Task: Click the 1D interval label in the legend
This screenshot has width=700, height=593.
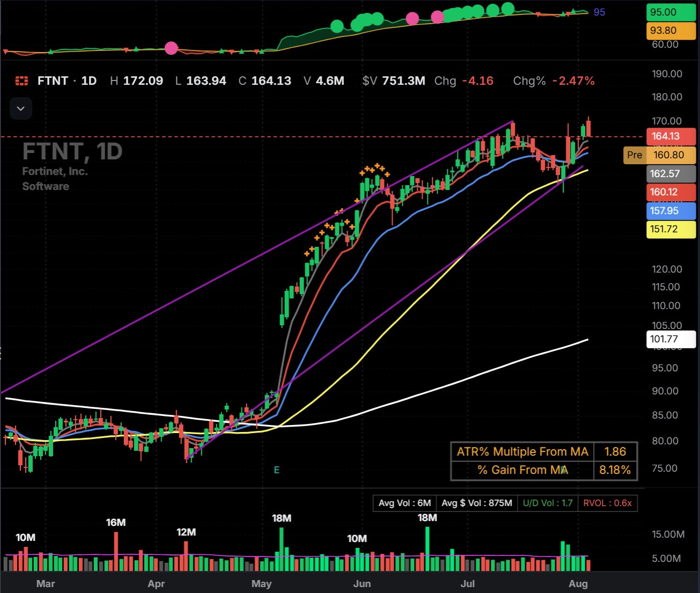Action: (89, 81)
